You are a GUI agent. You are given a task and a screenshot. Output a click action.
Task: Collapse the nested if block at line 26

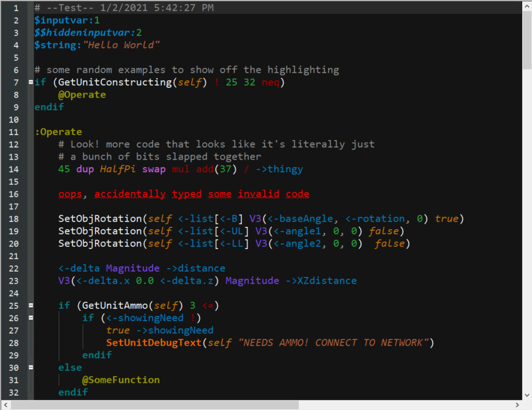point(30,318)
